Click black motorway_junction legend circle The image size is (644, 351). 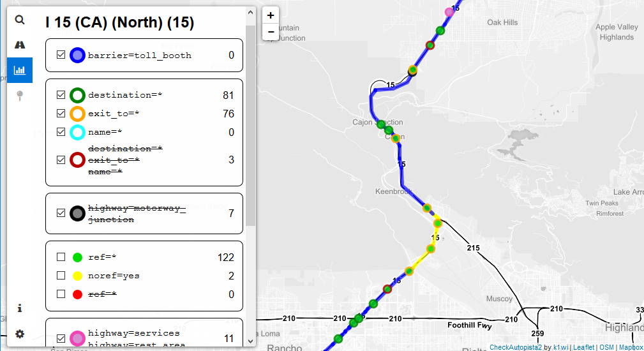click(x=77, y=214)
